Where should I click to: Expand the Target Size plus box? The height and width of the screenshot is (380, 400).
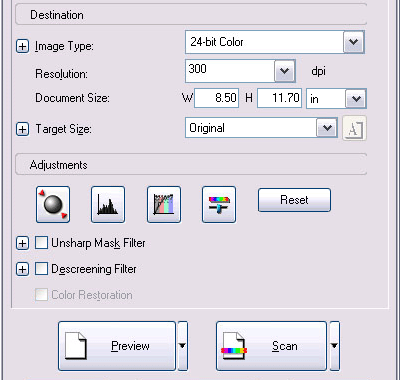pos(22,129)
